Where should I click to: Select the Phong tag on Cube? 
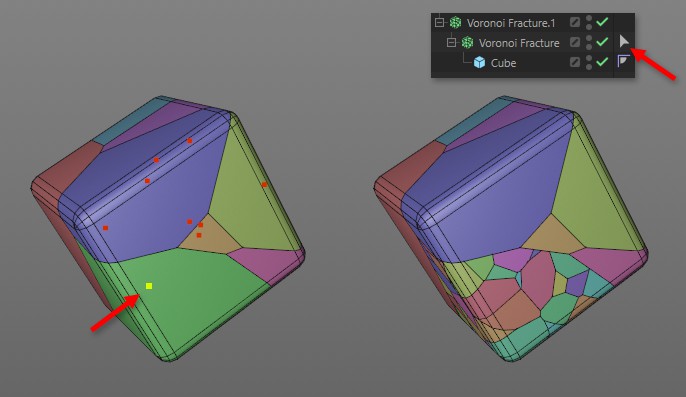(623, 61)
